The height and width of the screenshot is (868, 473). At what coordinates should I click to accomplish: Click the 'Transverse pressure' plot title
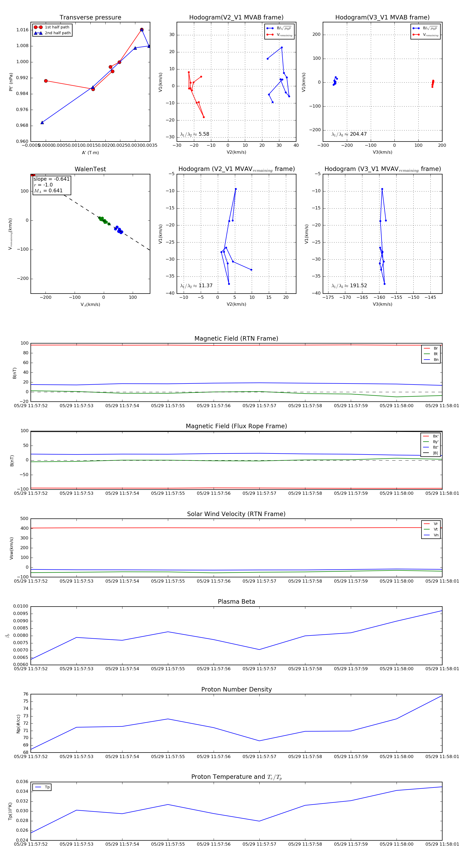click(x=90, y=18)
